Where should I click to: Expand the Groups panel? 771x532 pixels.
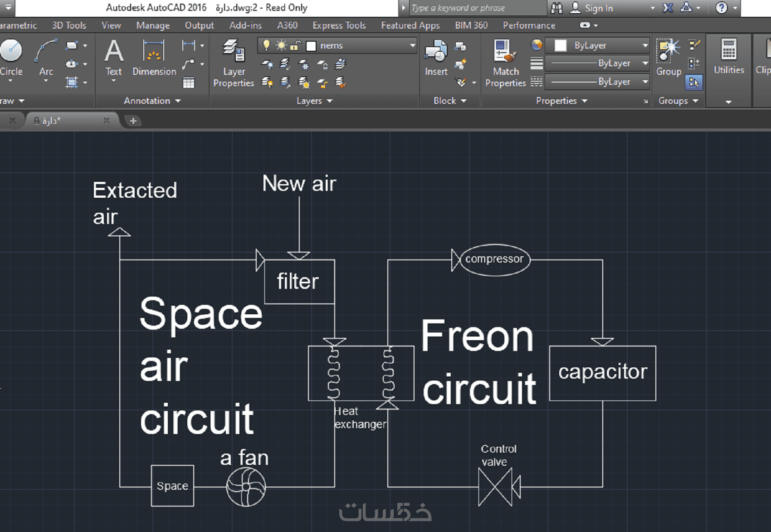click(678, 101)
